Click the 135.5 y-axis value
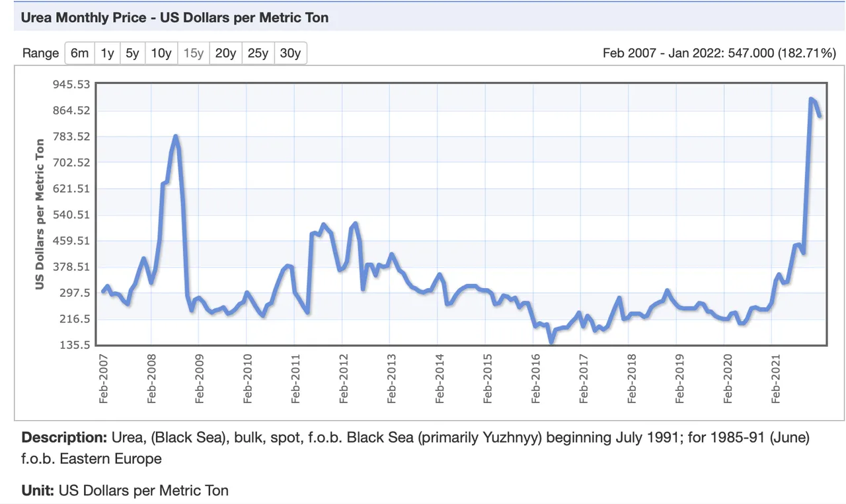846x504 pixels. click(75, 345)
